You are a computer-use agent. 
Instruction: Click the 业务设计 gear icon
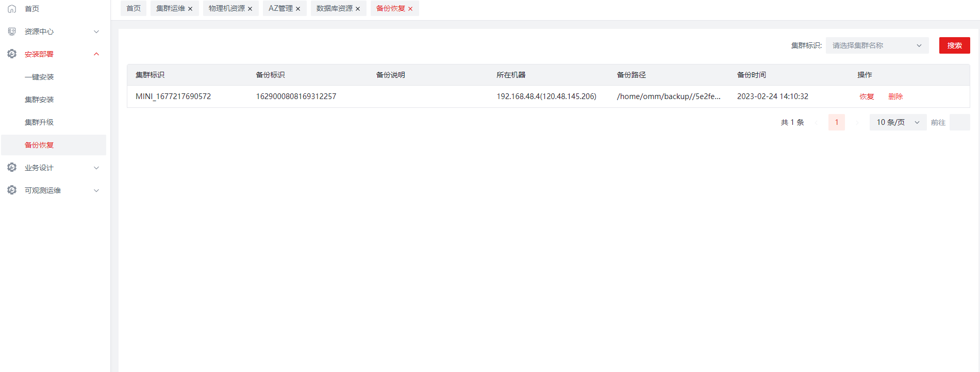[12, 168]
